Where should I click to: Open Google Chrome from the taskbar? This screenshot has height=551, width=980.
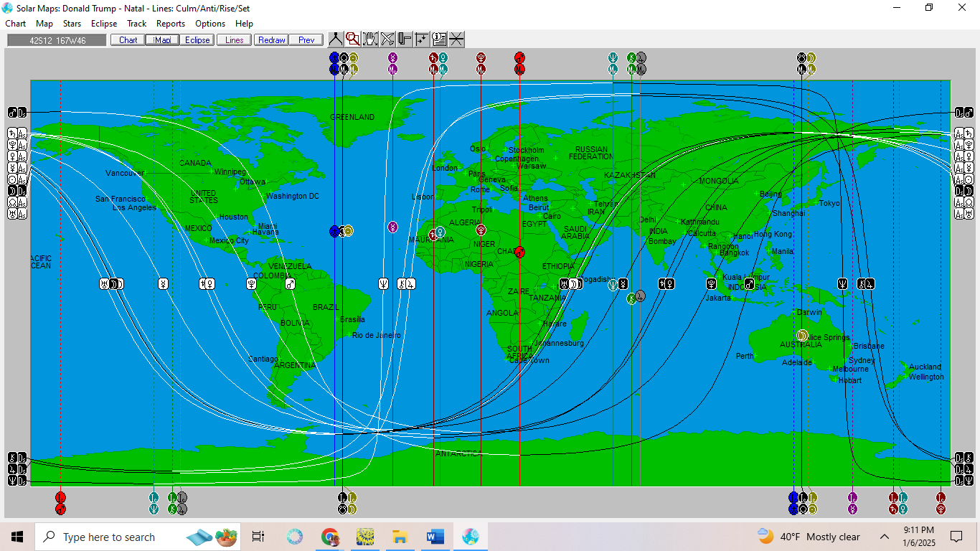click(330, 537)
